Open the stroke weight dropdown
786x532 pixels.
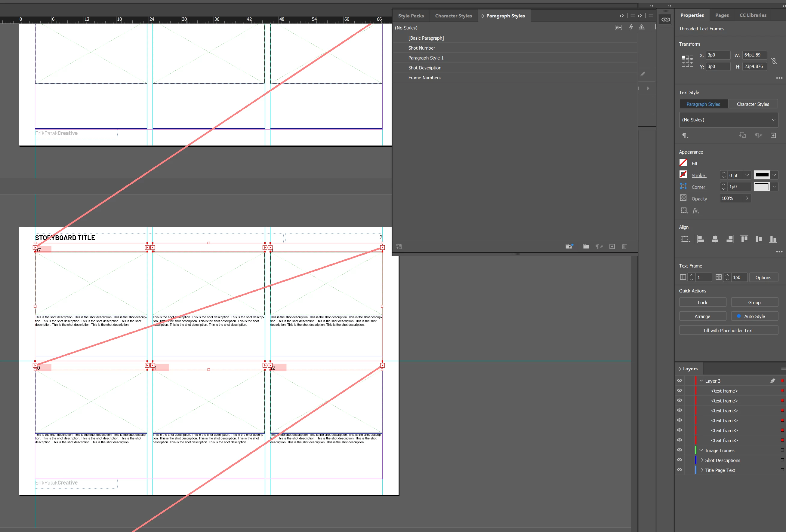point(747,175)
